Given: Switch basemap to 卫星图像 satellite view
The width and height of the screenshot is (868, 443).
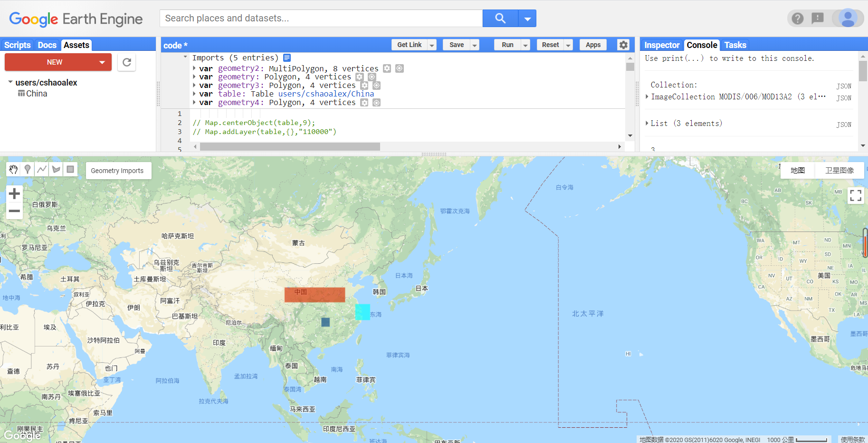Looking at the screenshot, I should (x=839, y=170).
